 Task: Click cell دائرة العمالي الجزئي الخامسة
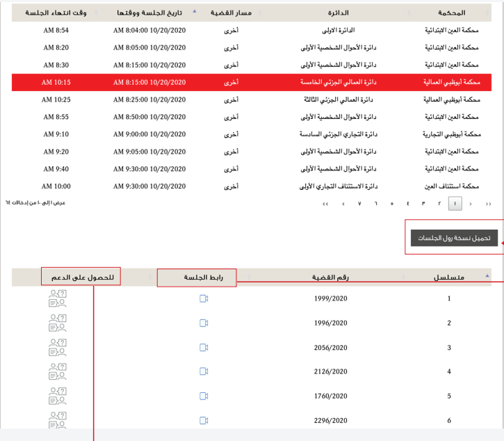click(339, 82)
